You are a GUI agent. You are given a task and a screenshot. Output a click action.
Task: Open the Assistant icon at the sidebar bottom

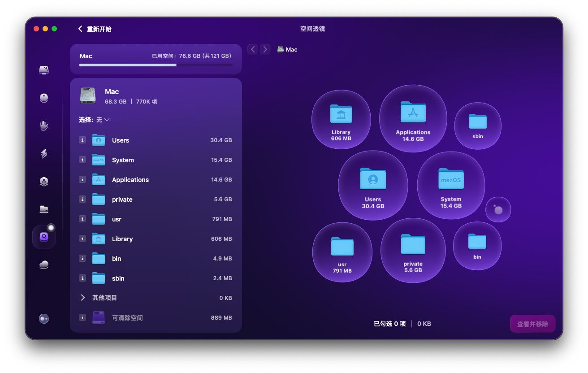[44, 319]
